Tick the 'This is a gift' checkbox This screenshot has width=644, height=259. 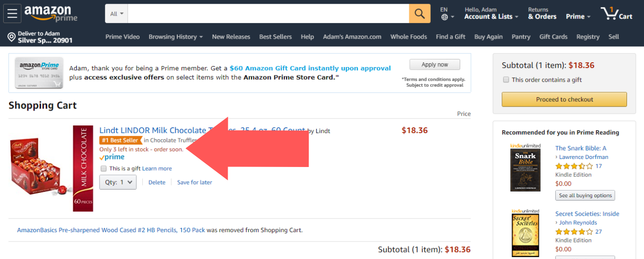pyautogui.click(x=103, y=168)
